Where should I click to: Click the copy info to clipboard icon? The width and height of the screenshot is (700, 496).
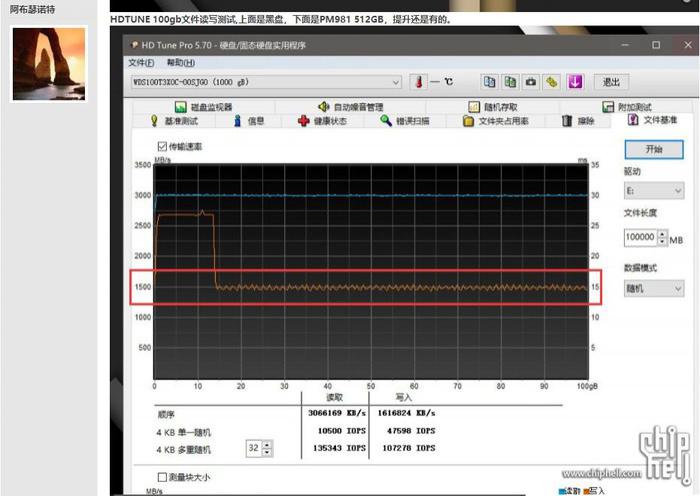(489, 82)
